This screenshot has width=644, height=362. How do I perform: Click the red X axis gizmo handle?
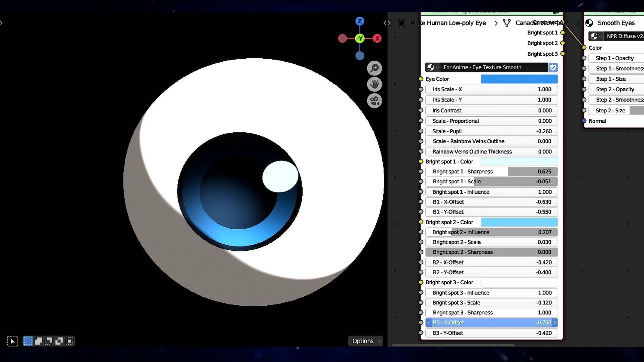click(x=377, y=39)
